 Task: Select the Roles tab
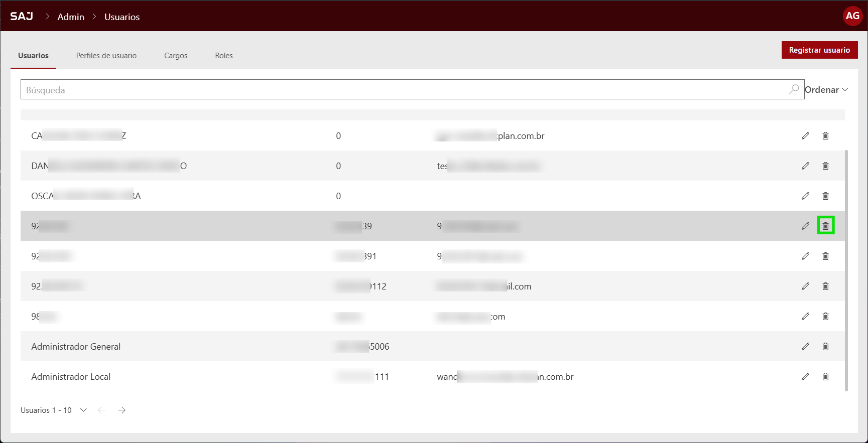(x=223, y=56)
